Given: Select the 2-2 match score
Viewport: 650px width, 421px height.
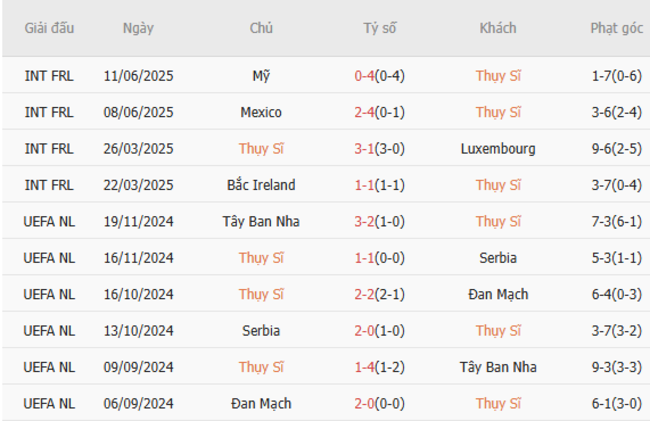Looking at the screenshot, I should 364,295.
